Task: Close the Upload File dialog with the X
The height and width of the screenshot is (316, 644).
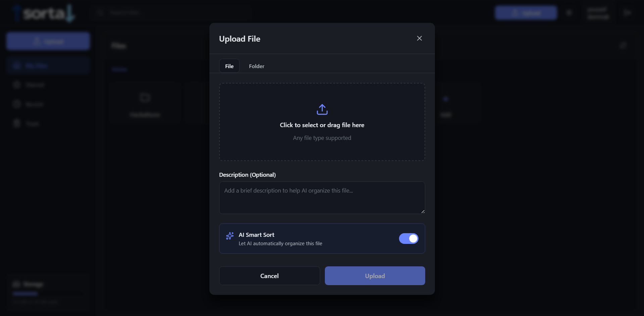Action: pos(419,38)
